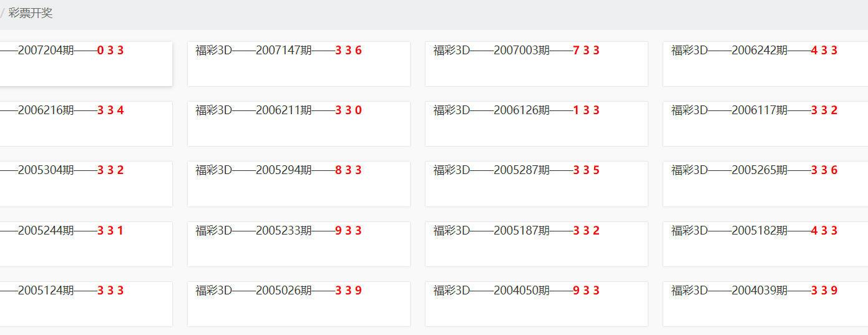This screenshot has width=868, height=335.
Task: Click winning numbers 9 3 3 of 2004050期
Action: (587, 291)
